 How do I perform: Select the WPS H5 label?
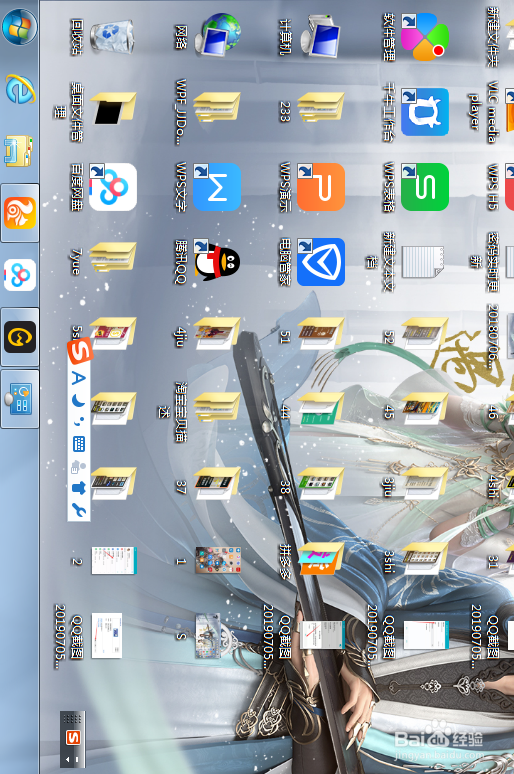[492, 187]
